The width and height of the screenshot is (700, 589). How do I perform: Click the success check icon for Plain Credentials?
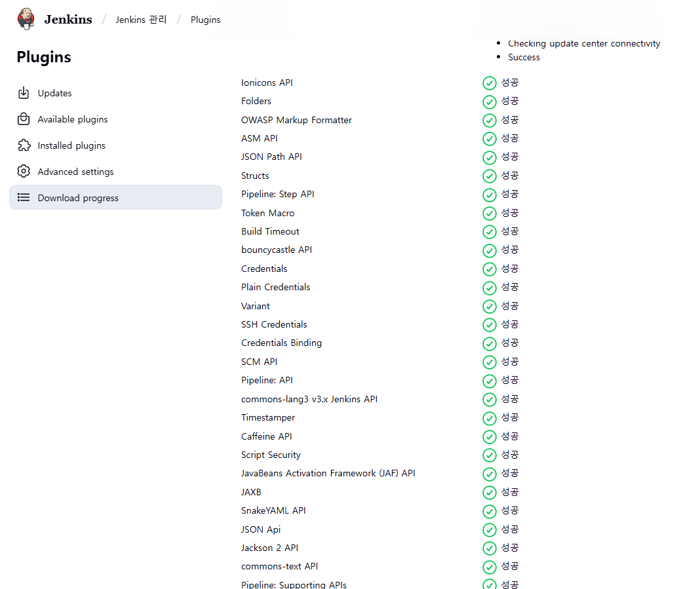(490, 288)
